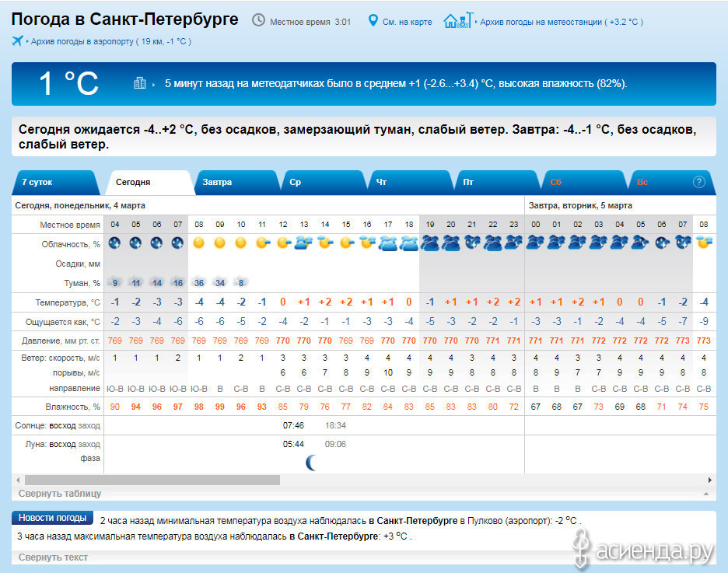This screenshot has width=728, height=573.
Task: Click the collapse arrow right of Свернуть таблицу
Action: 705,494
